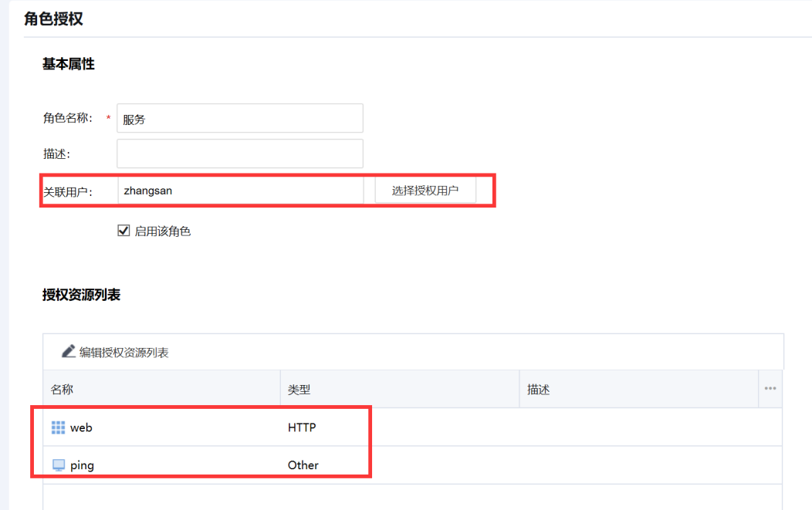Open the 编辑授权资源列表 text link

coord(123,353)
